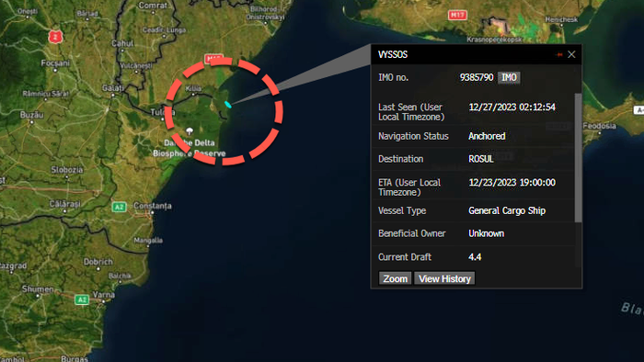Pin the VYSSOS info popup

559,54
